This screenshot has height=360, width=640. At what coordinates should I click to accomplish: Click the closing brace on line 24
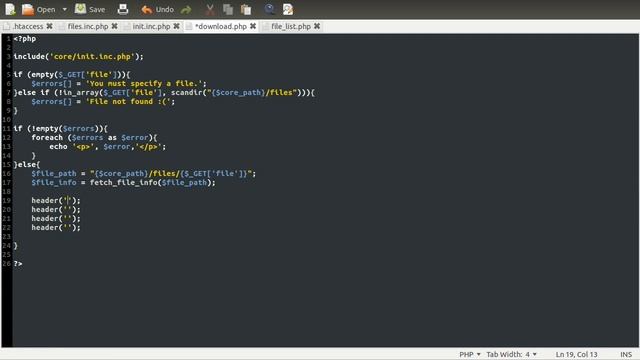pos(16,246)
